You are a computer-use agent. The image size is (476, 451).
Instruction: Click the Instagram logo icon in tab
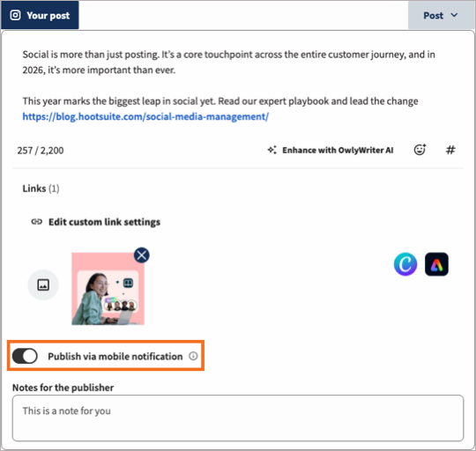coord(15,15)
